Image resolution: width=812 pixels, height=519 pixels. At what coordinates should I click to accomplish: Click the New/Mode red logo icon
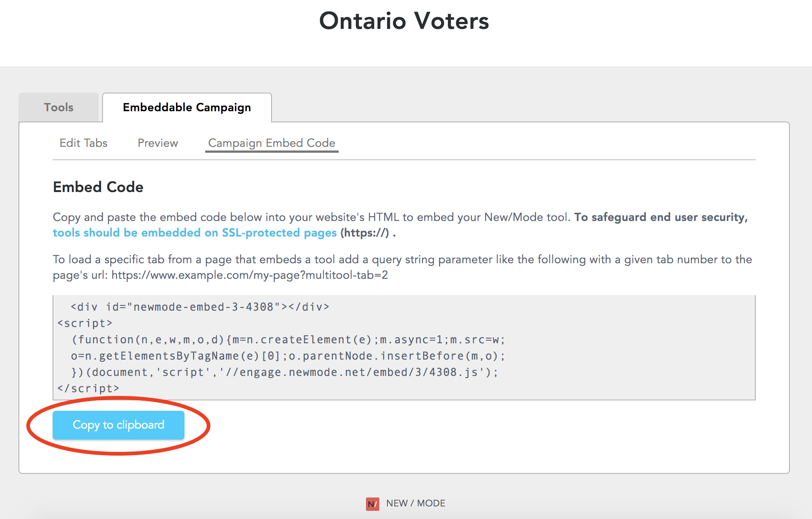[372, 503]
